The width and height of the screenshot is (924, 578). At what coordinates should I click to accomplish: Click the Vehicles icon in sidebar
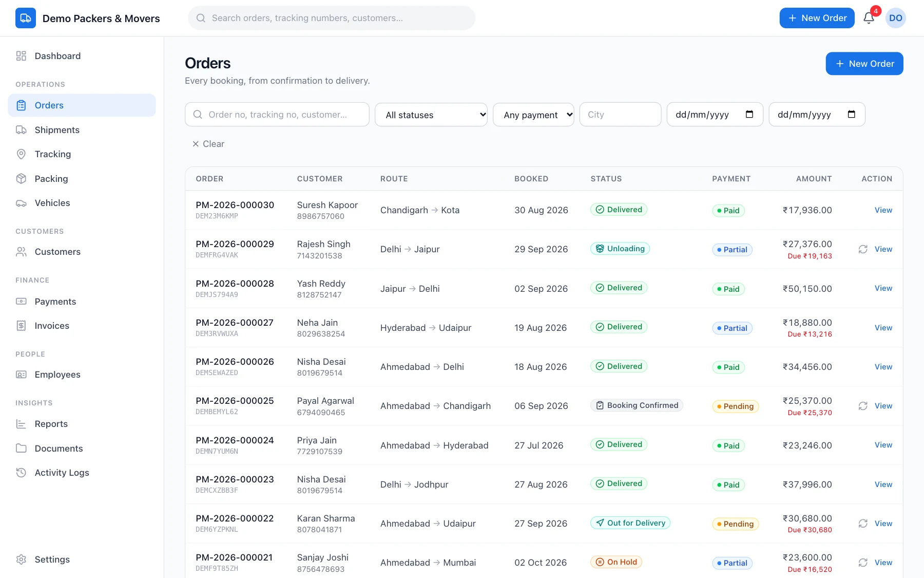[x=21, y=203]
